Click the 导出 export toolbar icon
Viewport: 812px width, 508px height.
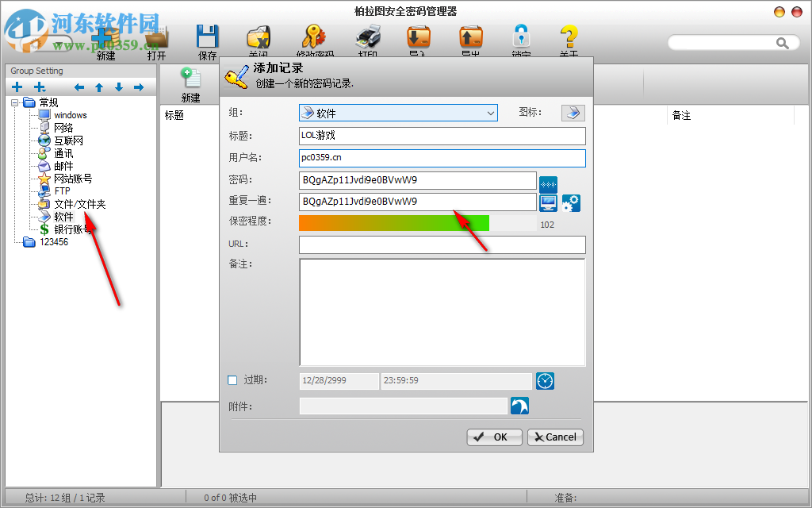coord(471,36)
